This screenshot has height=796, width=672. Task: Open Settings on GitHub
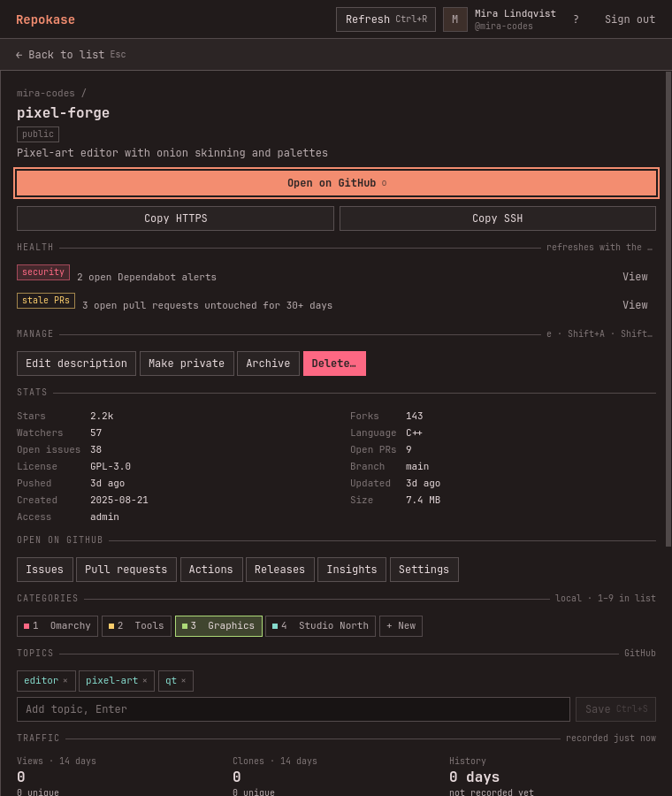424,570
